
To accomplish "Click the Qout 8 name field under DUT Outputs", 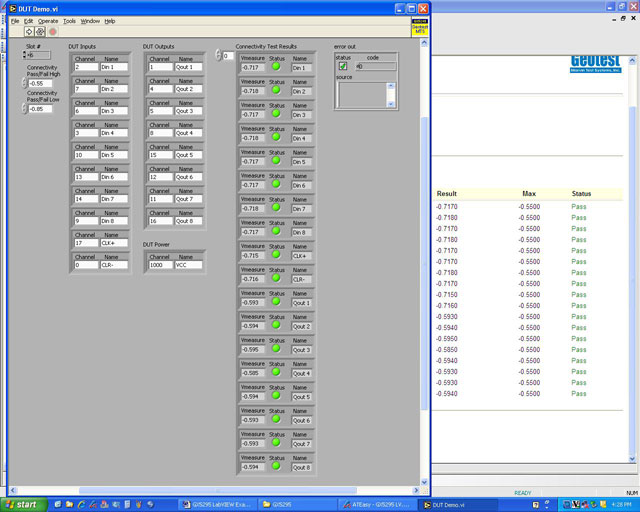I will [188, 221].
